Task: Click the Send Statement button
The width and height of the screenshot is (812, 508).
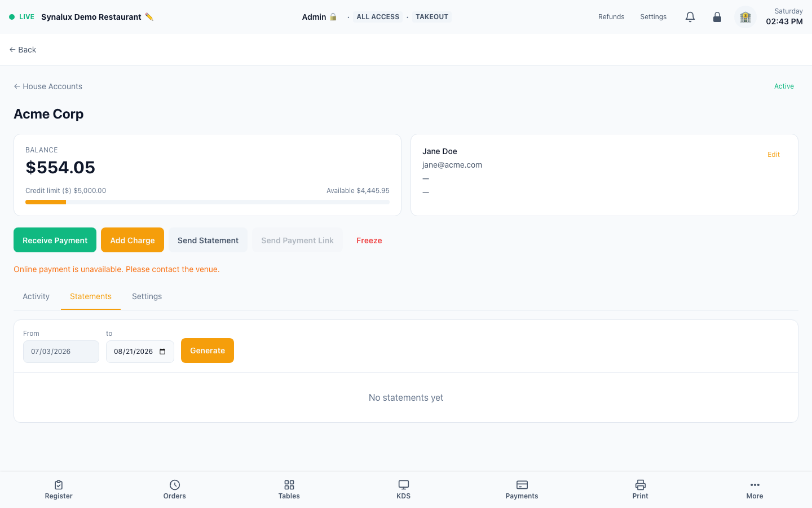Action: pyautogui.click(x=208, y=240)
